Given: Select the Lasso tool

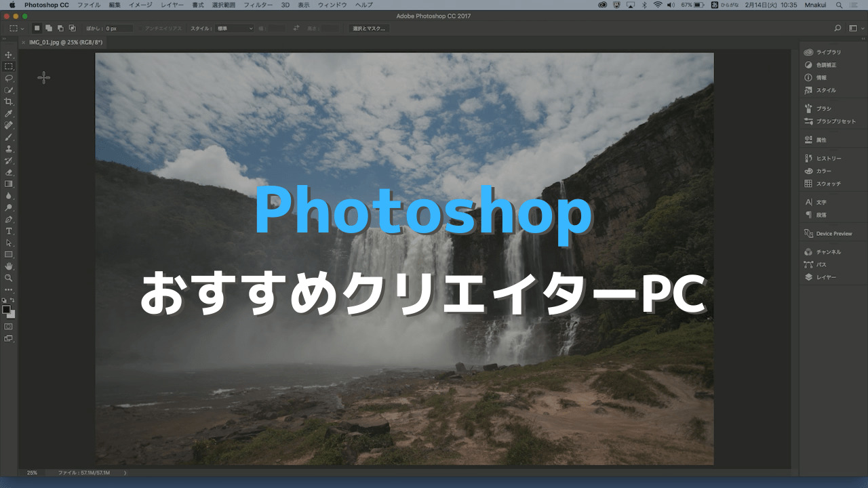Looking at the screenshot, I should pyautogui.click(x=9, y=78).
